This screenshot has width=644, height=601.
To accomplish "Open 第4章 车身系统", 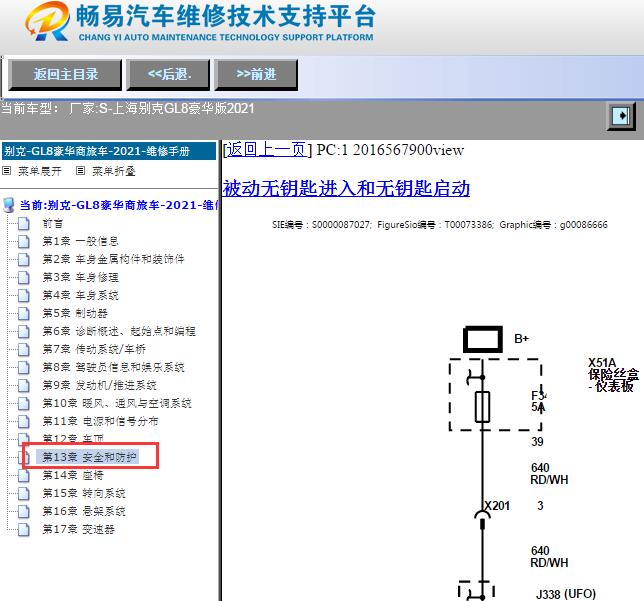I will tap(80, 295).
